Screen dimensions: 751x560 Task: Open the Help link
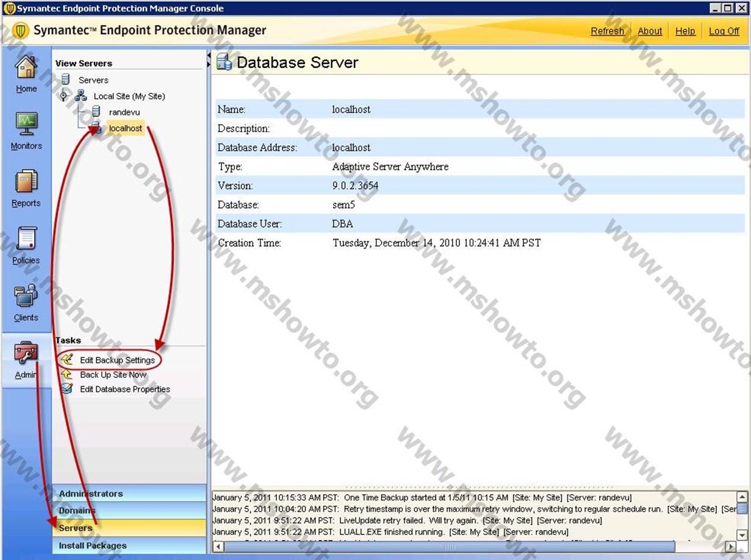(685, 31)
